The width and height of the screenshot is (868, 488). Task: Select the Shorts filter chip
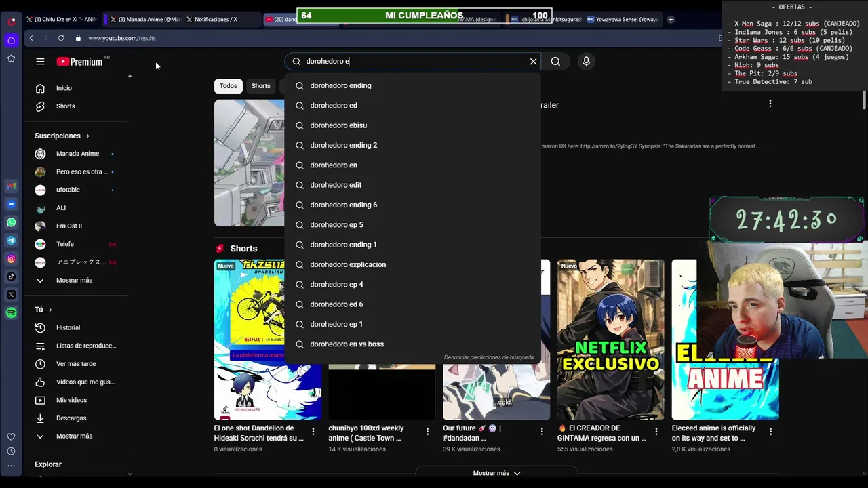point(261,86)
